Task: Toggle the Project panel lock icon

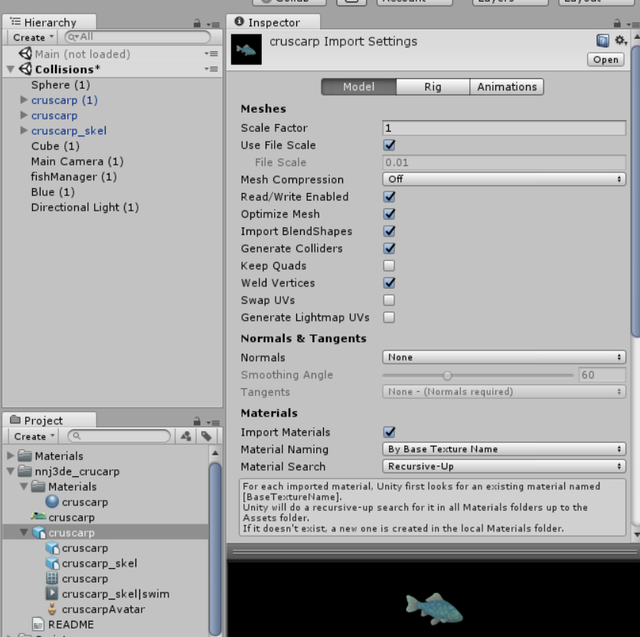Action: (x=197, y=421)
